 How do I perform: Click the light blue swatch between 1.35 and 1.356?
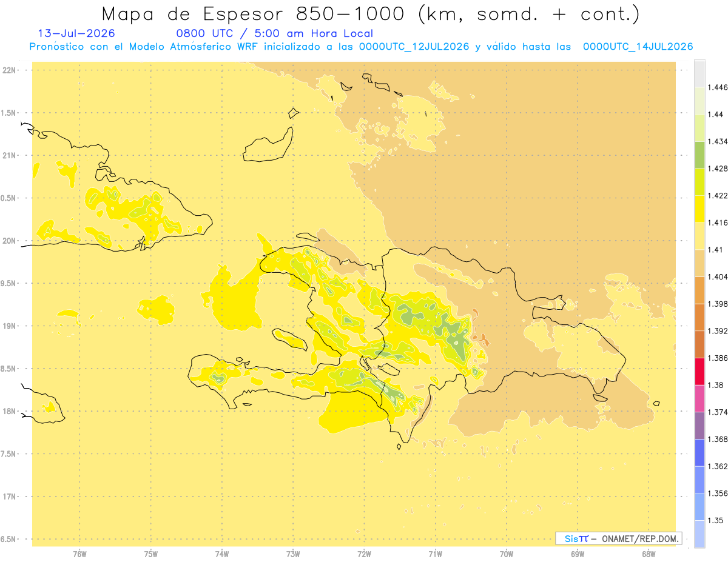(699, 507)
